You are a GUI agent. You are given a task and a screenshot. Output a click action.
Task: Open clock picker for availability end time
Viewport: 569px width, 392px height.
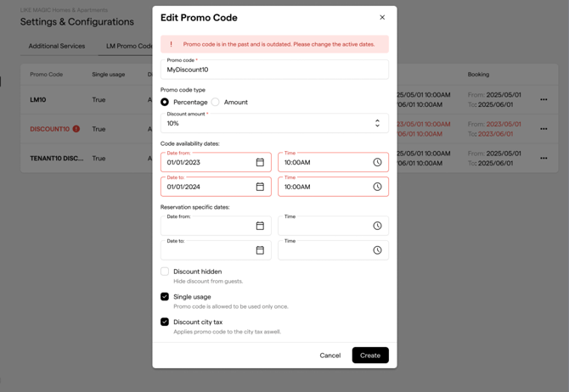coord(377,187)
